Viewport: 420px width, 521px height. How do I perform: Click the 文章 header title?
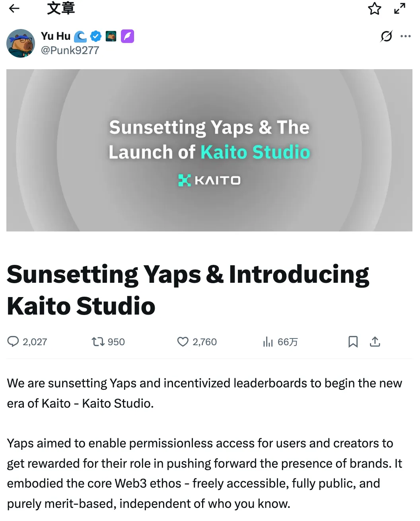tap(61, 8)
